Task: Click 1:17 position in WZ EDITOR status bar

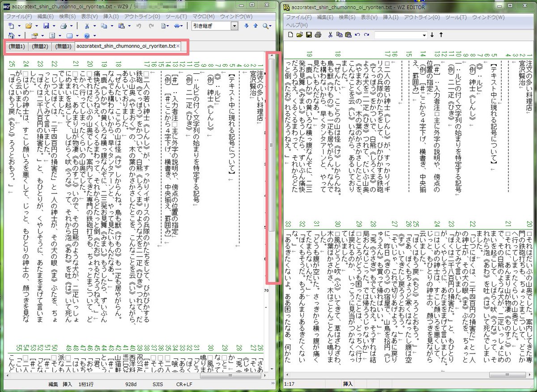Action: point(289,384)
